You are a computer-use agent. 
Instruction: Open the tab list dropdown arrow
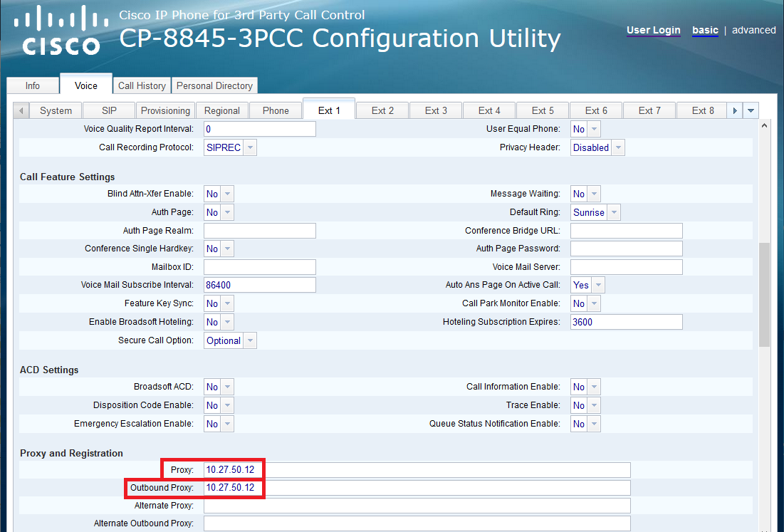(751, 110)
